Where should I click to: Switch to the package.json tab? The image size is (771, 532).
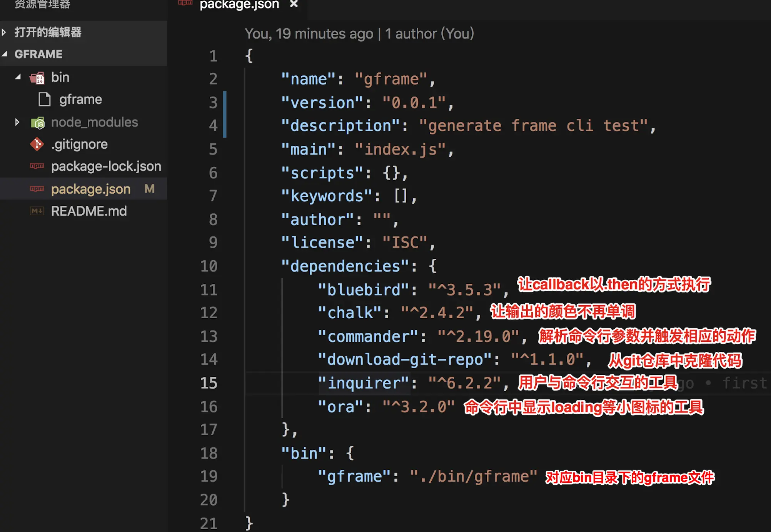pos(239,5)
